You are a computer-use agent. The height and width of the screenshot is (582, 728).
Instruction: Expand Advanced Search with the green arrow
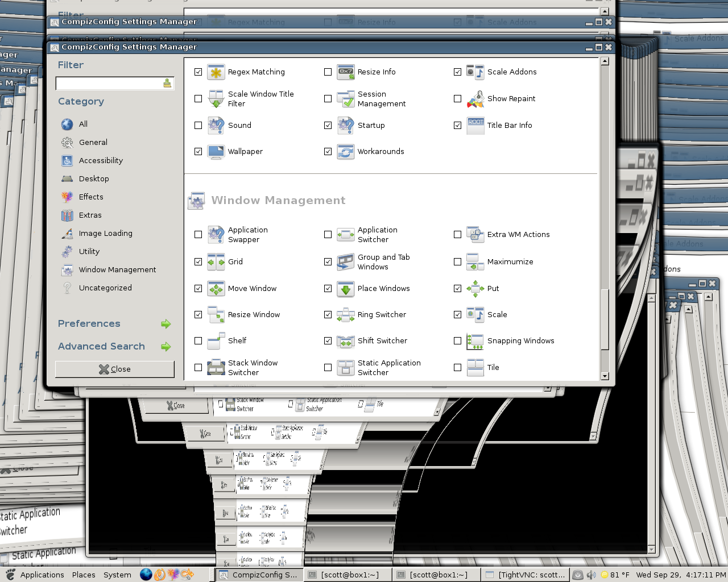click(x=166, y=347)
